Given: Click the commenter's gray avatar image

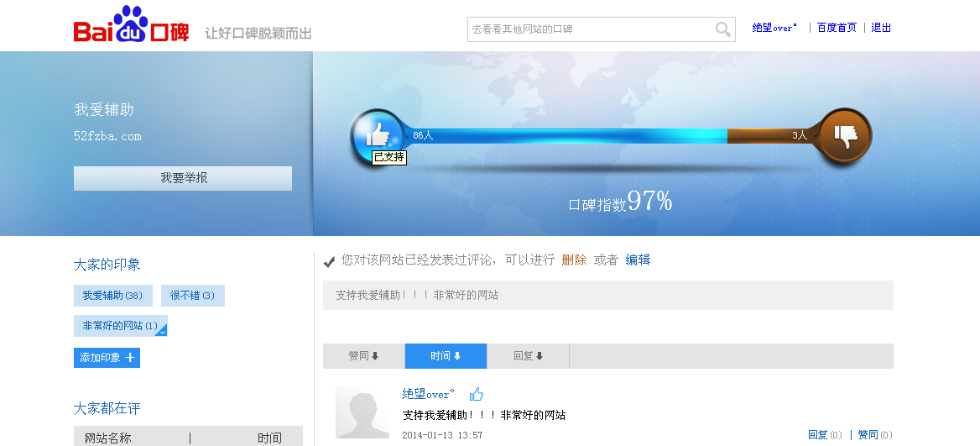Looking at the screenshot, I should (x=362, y=412).
